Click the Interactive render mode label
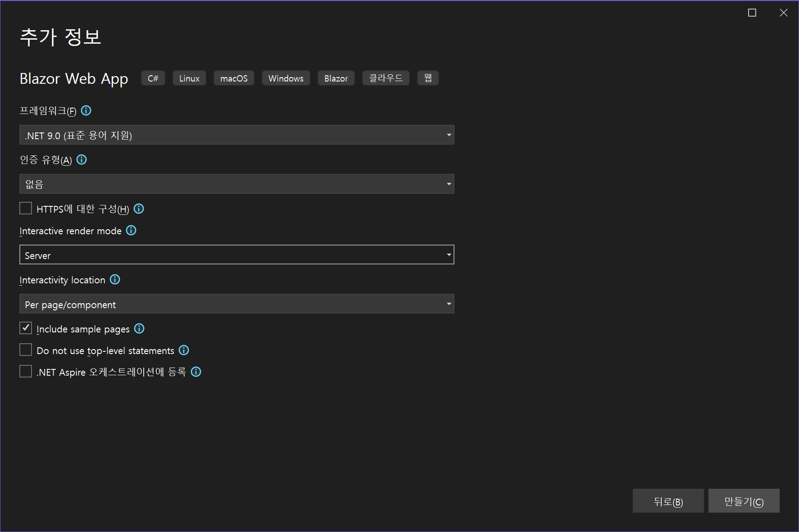 70,231
